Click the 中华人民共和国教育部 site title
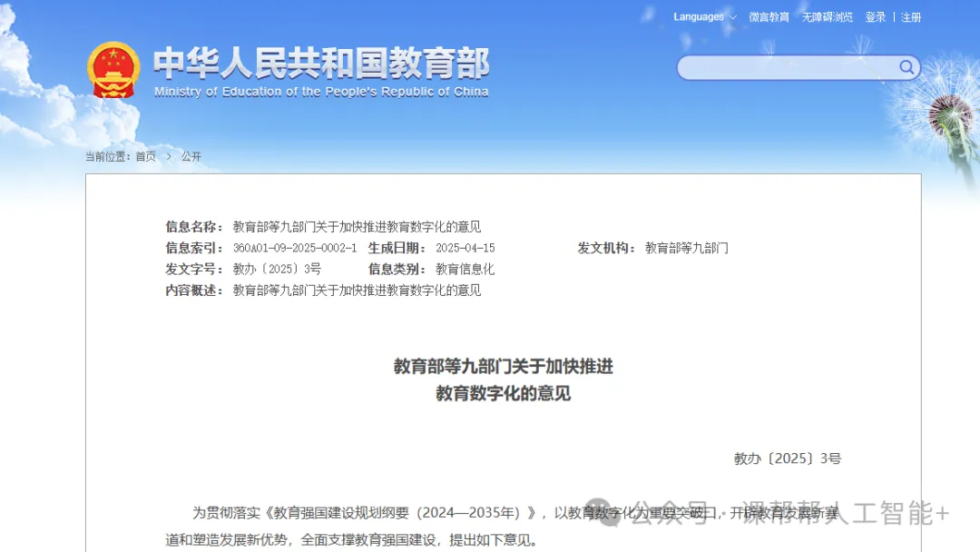Viewport: 980px width, 552px height. (321, 63)
